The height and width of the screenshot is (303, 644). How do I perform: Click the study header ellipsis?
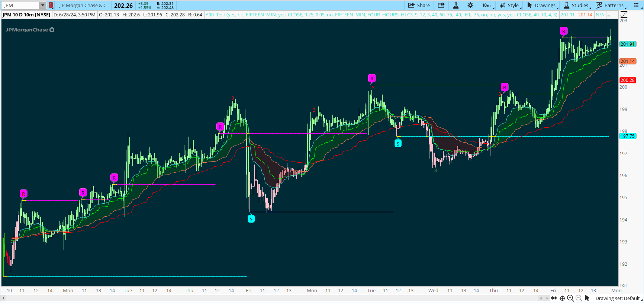tap(608, 15)
